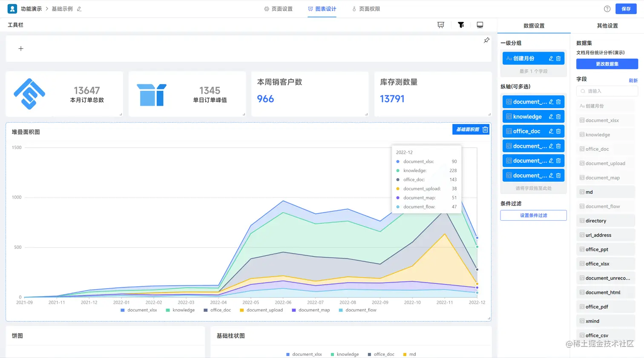Open the 页面权限 tab
Viewport: 644px width, 358px height.
coord(366,9)
